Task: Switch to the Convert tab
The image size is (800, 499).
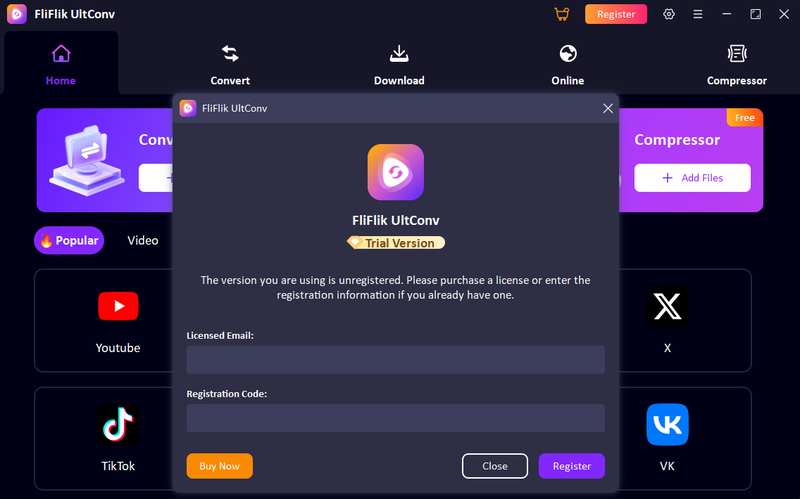Action: pos(230,65)
